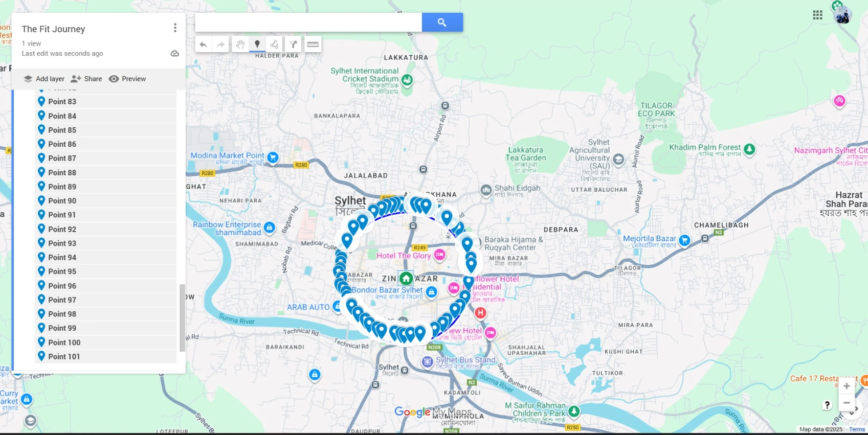Click the Undo arrow in map toolbar

tap(203, 44)
